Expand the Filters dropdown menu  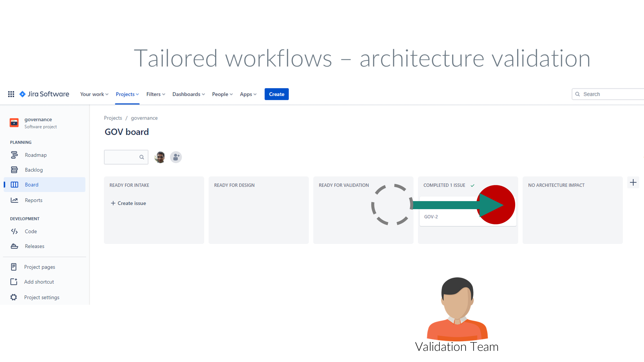point(156,94)
